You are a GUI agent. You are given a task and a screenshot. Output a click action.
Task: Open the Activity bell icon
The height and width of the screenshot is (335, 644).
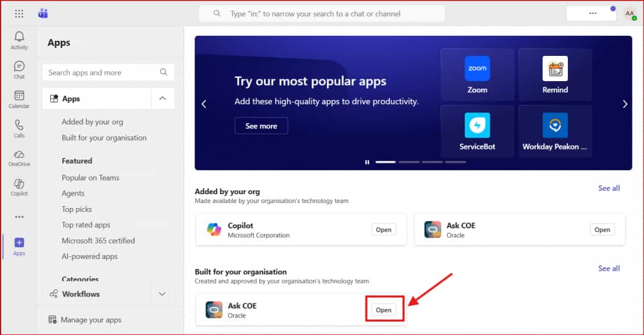[19, 41]
